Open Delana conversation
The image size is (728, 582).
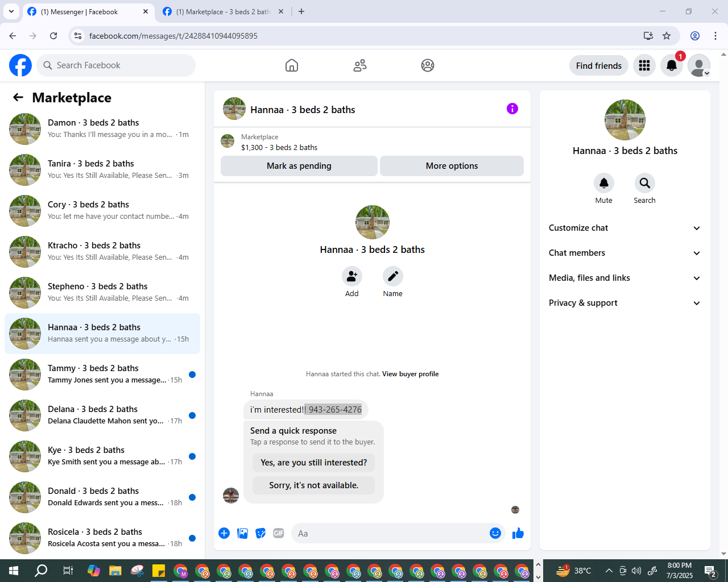pyautogui.click(x=102, y=415)
